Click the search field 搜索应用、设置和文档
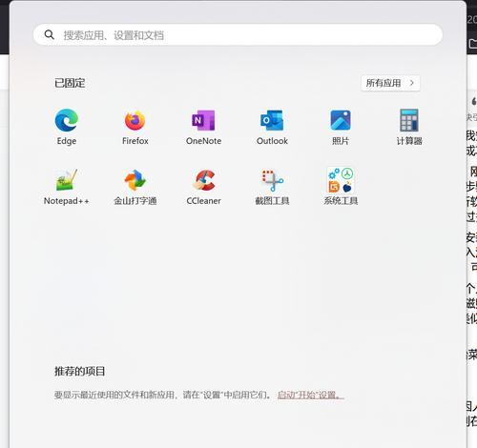477x448 pixels. (x=238, y=34)
